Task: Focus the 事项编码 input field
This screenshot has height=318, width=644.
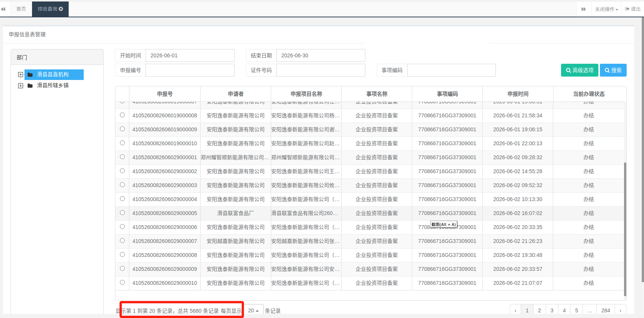Action: 451,70
